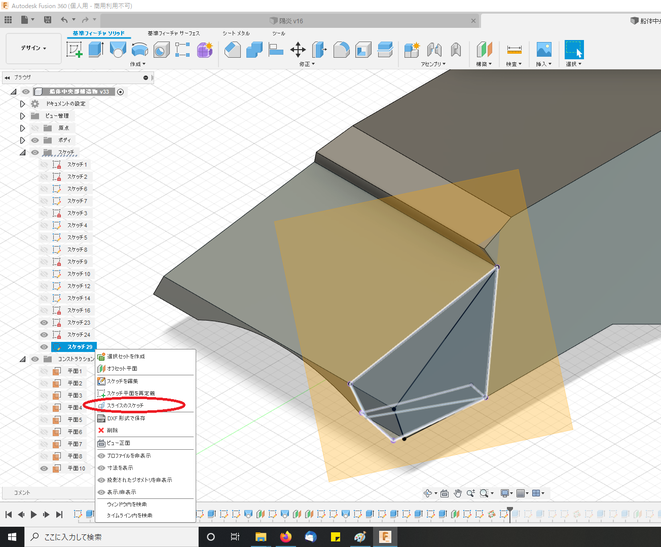661x547 pixels.
Task: Click the Orbit navigation icon
Action: pyautogui.click(x=427, y=493)
